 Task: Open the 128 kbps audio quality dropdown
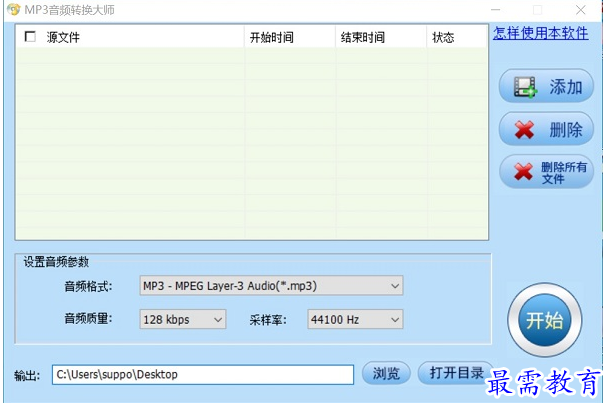pyautogui.click(x=183, y=319)
